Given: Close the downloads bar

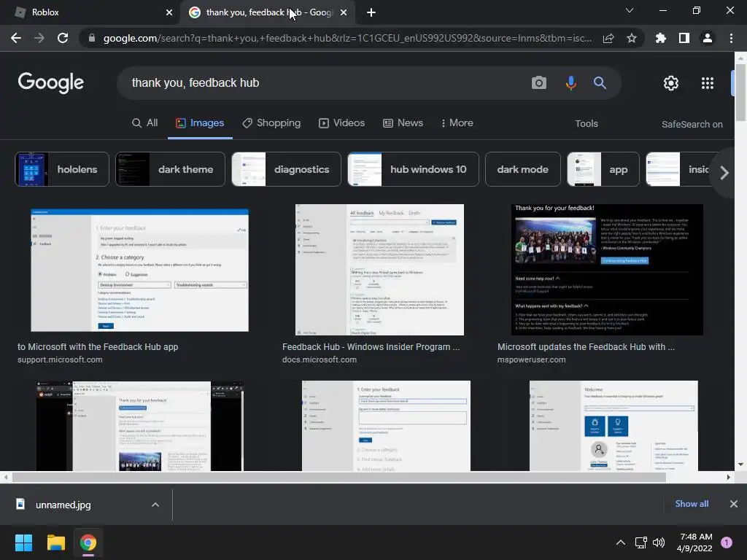Looking at the screenshot, I should [x=734, y=504].
